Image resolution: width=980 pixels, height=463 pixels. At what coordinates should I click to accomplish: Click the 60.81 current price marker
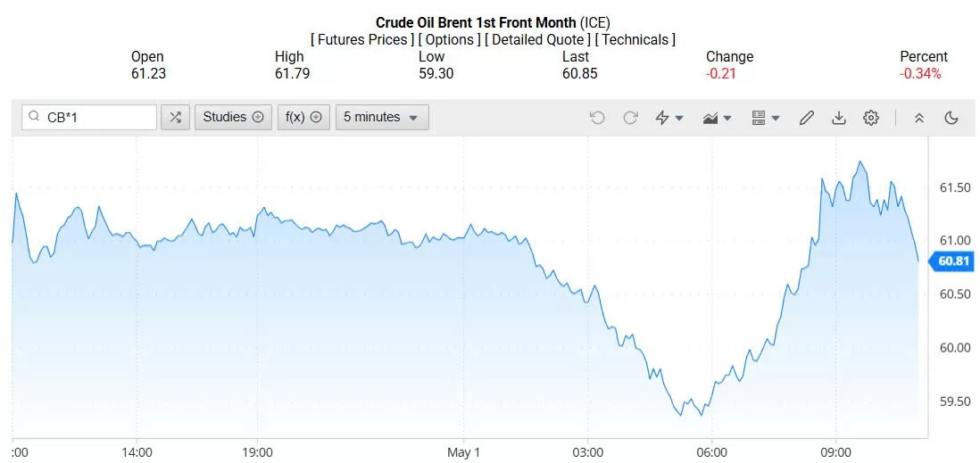952,261
